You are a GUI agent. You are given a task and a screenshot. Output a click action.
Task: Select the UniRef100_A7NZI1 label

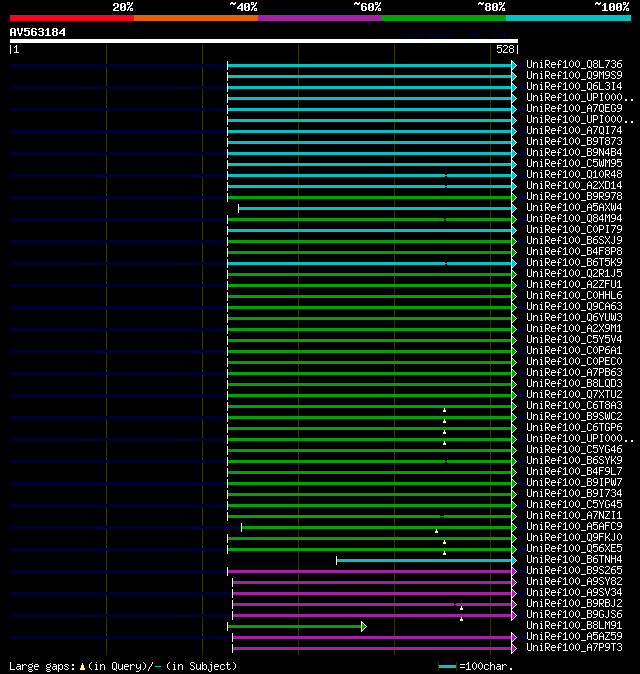click(x=574, y=516)
